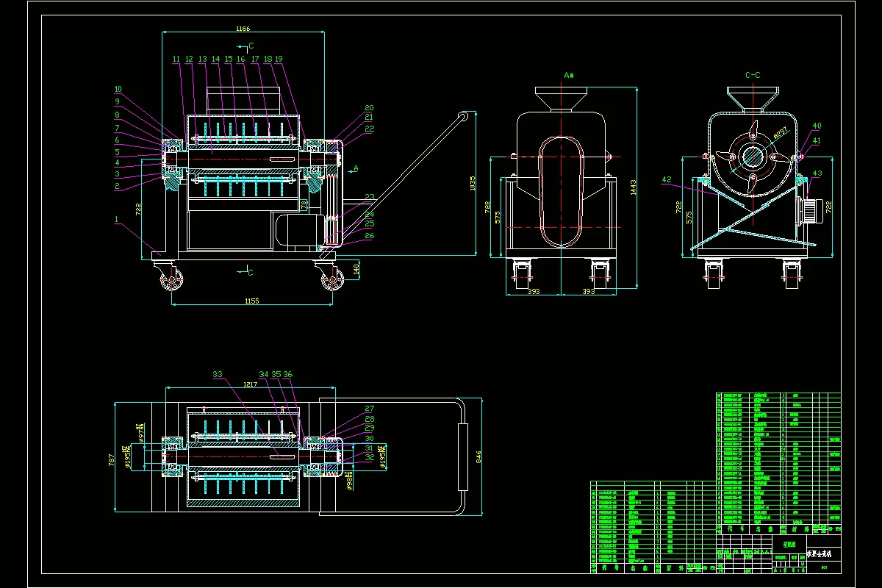The height and width of the screenshot is (588, 882).
Task: Click the A view direction arrow label
Action: pyautogui.click(x=356, y=168)
